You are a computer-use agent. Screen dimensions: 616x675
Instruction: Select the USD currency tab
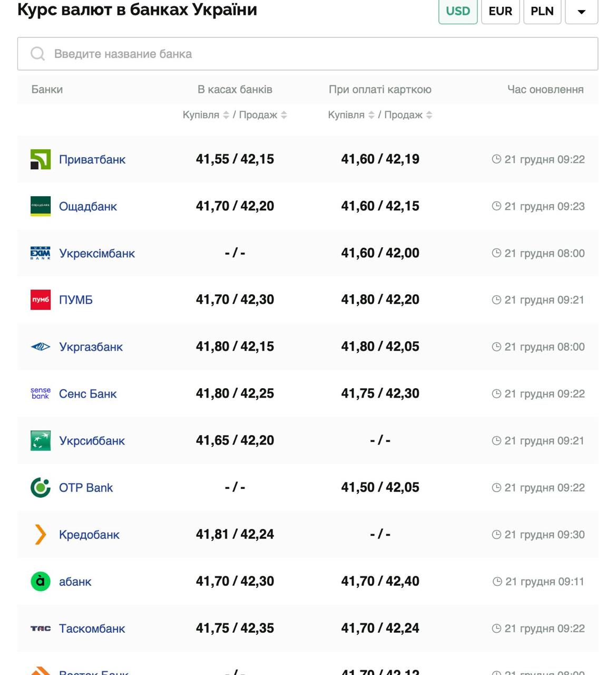click(x=457, y=11)
